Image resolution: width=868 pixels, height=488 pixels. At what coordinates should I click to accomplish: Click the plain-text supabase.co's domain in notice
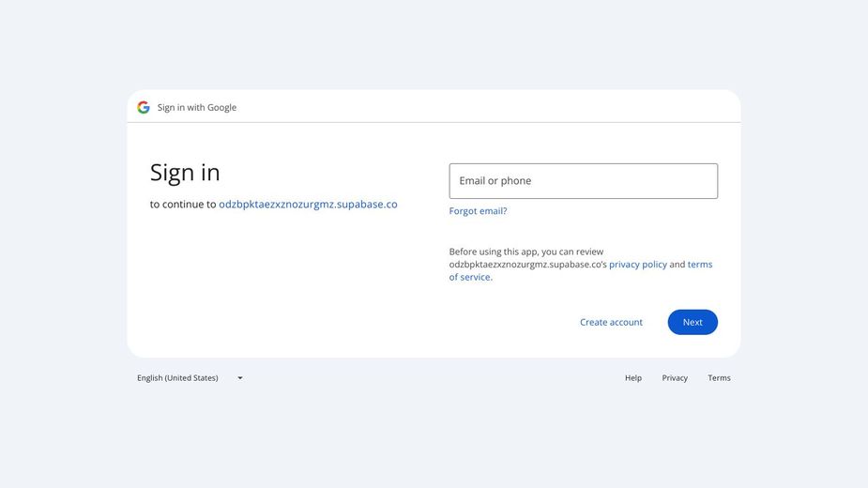pos(528,265)
